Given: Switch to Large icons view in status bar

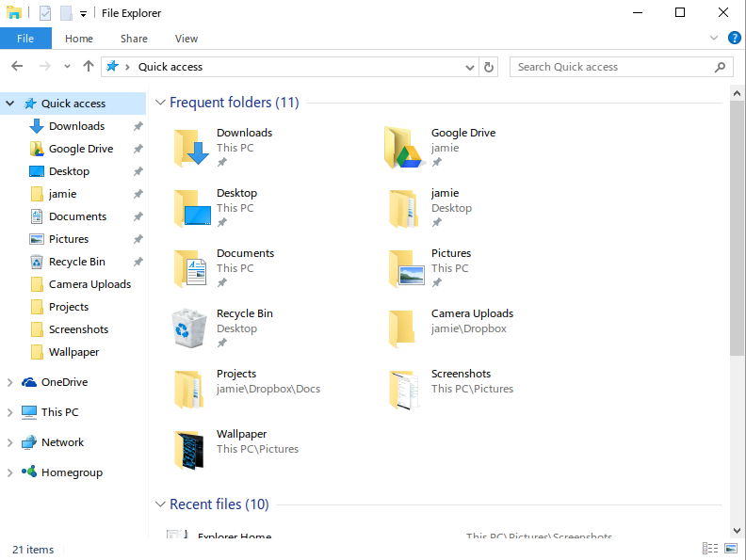Looking at the screenshot, I should click(x=731, y=549).
